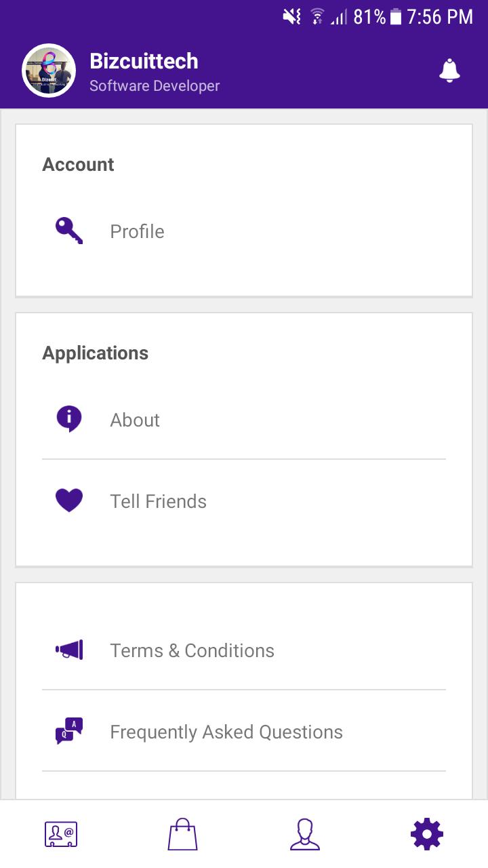
Task: Click the Q&A chat bubbles icon
Action: 69,732
